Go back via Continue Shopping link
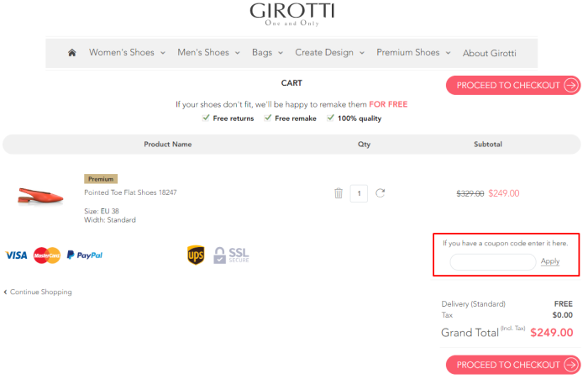Viewport: 588px width, 379px height. (x=38, y=292)
